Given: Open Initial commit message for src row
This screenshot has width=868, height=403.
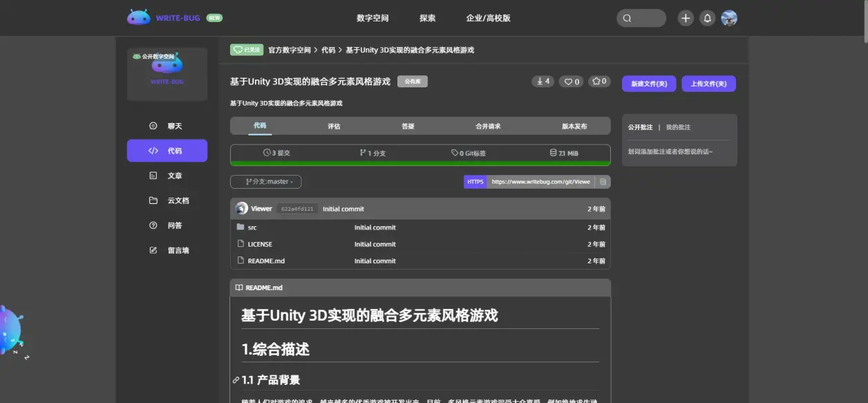Looking at the screenshot, I should (375, 227).
